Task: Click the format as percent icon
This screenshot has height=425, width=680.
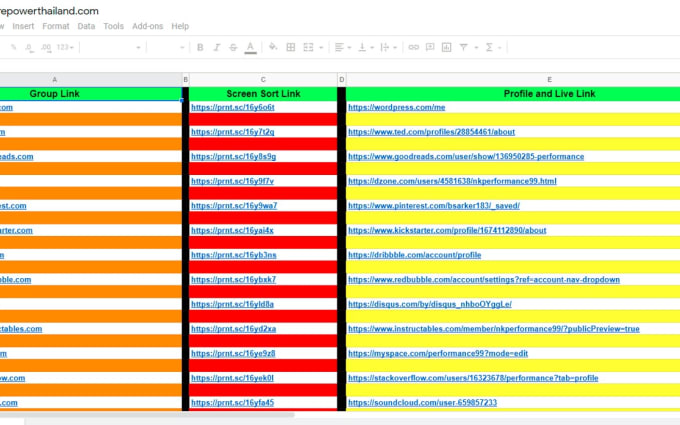Action: pyautogui.click(x=13, y=47)
